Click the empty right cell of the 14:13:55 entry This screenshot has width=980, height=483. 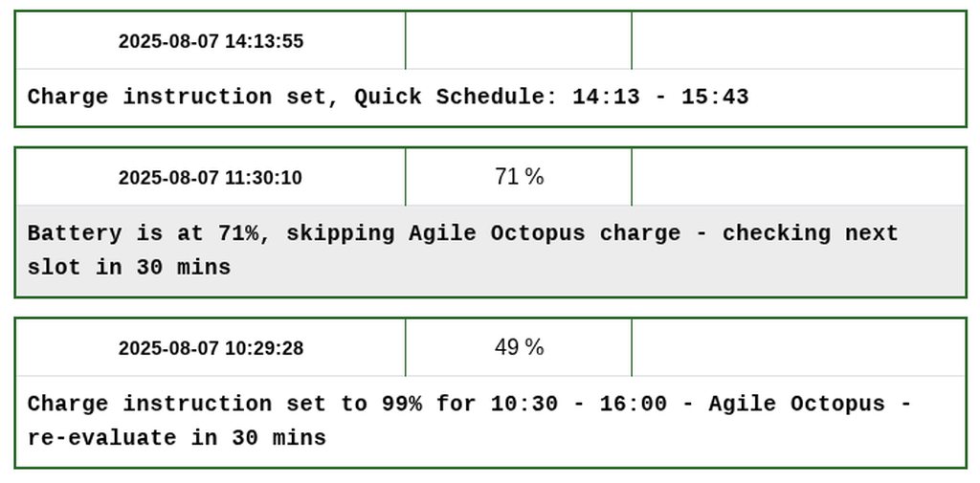point(798,41)
